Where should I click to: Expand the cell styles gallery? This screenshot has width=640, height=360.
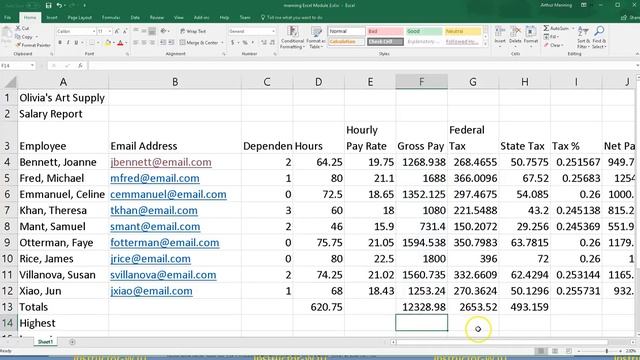485,45
